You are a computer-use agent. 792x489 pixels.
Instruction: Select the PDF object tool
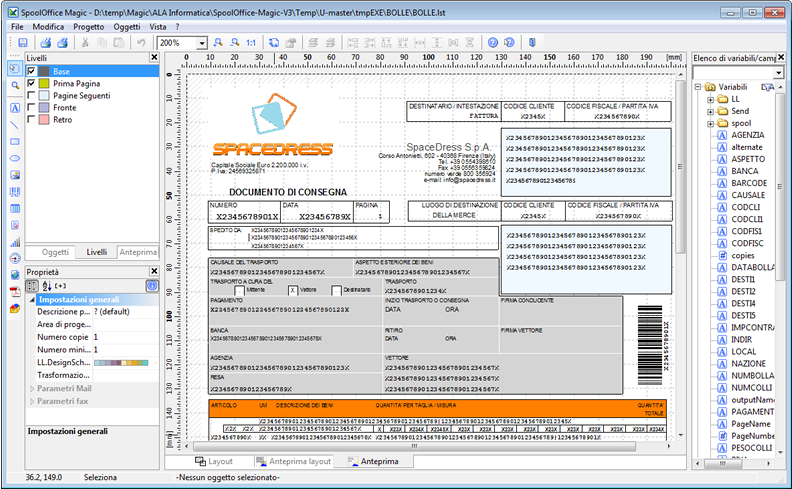pyautogui.click(x=14, y=291)
